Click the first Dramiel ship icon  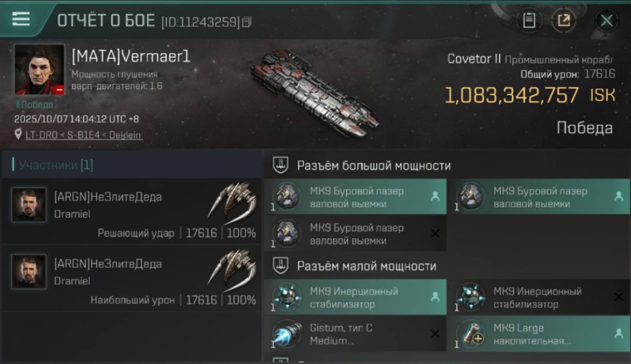click(x=233, y=200)
